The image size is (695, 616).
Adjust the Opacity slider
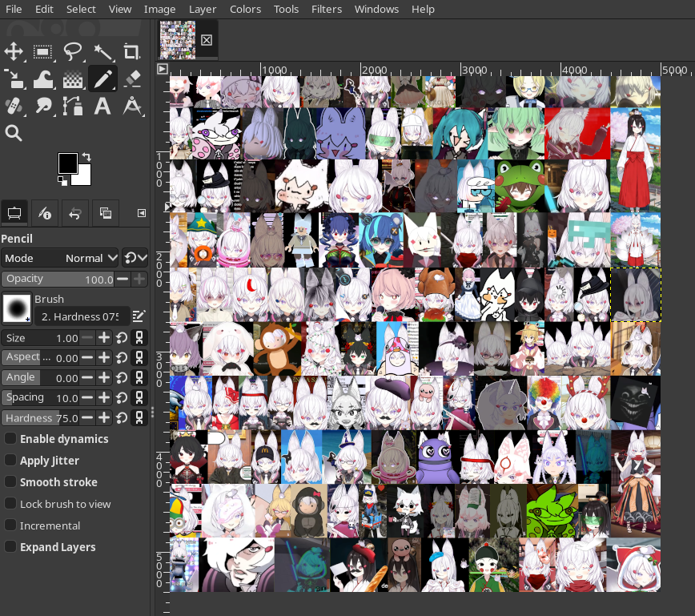(x=58, y=279)
